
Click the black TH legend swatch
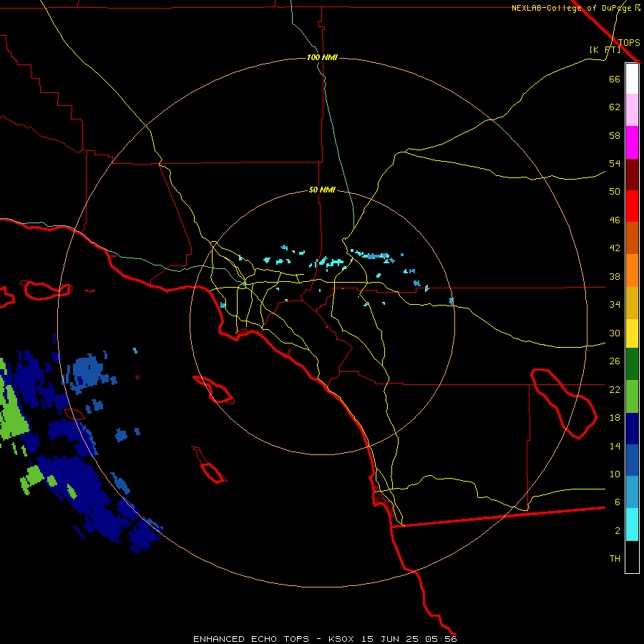632,557
